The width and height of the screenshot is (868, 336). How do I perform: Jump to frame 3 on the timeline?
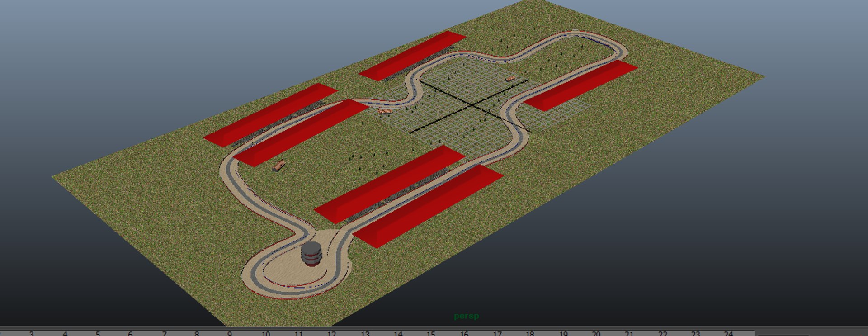(31, 333)
